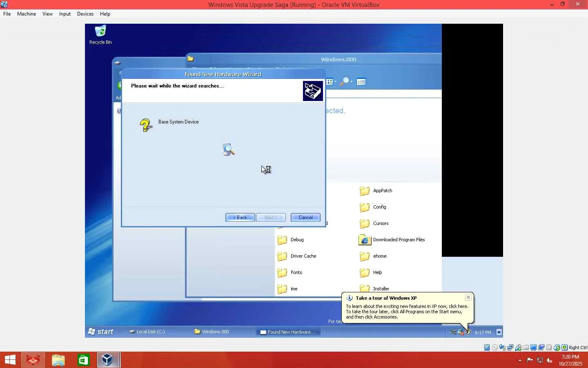
Task: Select Found New Hardware taskbar button
Action: [288, 332]
